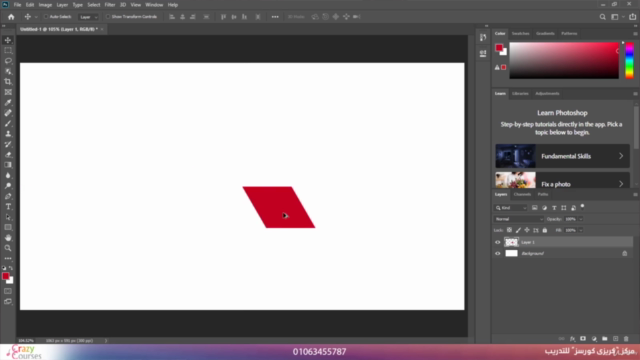Open the History panel icon

point(483,38)
